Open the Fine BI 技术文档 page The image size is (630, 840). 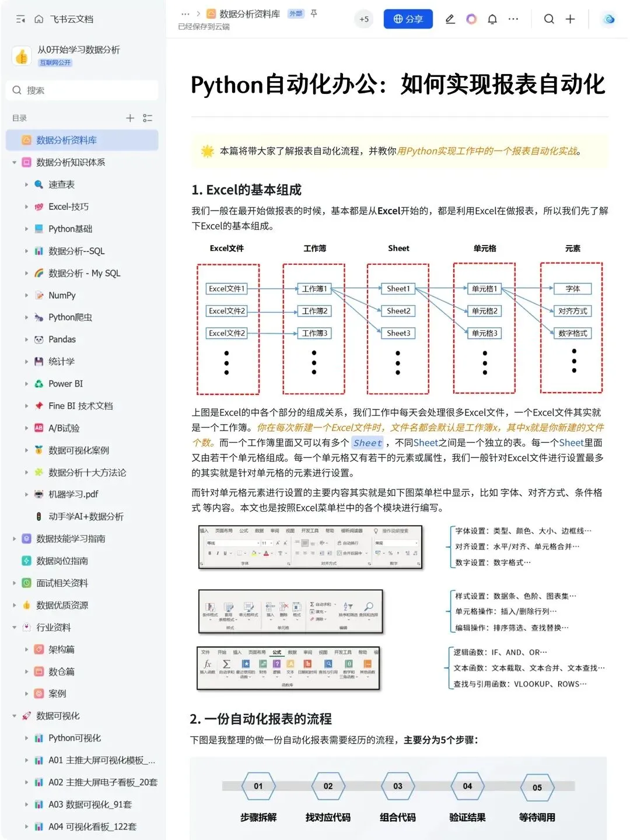pyautogui.click(x=80, y=406)
